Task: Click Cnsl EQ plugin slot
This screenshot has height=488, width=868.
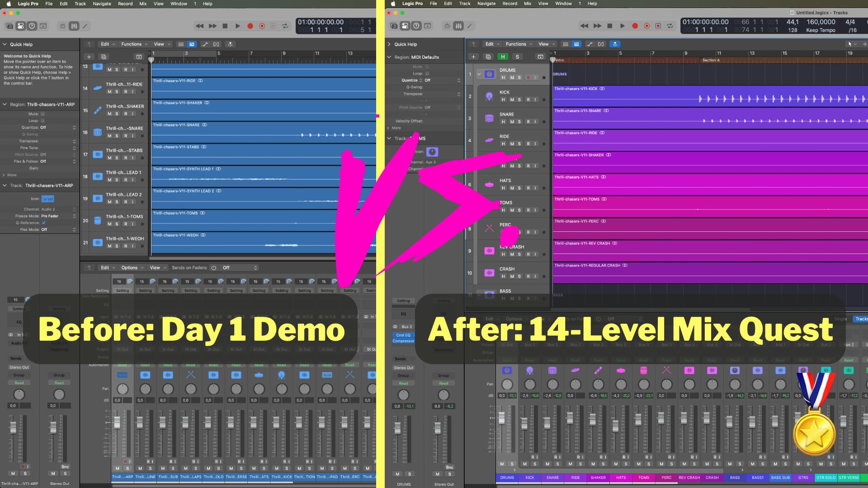Action: 403,335
